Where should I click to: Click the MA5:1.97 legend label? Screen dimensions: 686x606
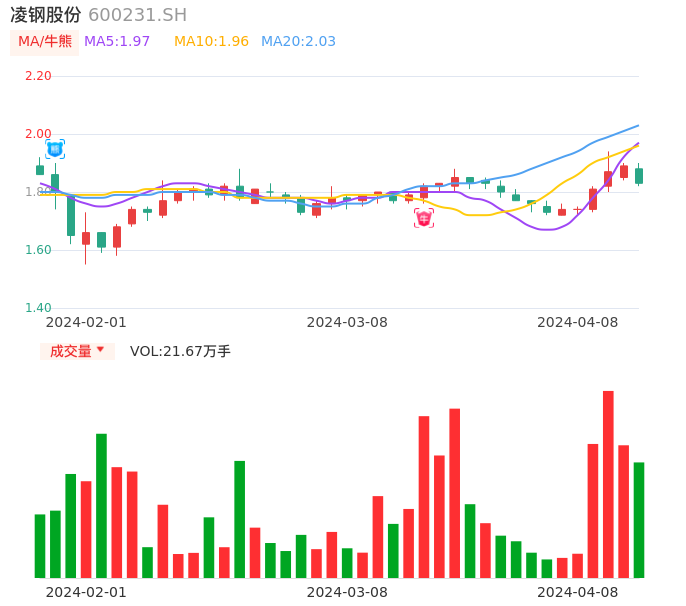[117, 42]
